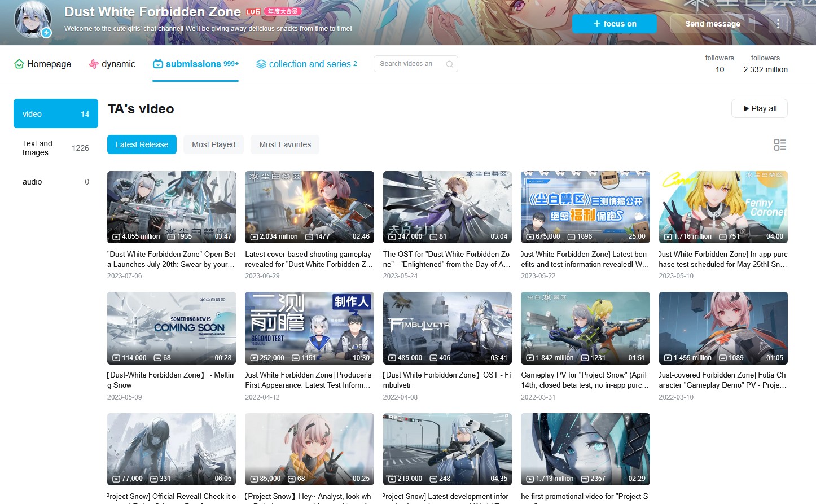Viewport: 816px width, 504px height.
Task: Open collection and series tab
Action: pos(306,64)
